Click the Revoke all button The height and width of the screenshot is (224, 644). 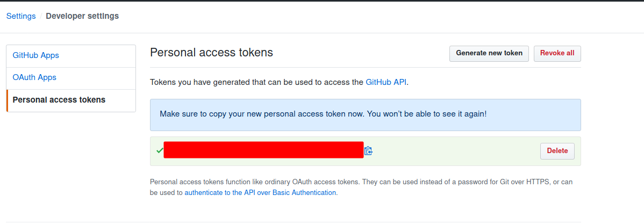(x=557, y=53)
